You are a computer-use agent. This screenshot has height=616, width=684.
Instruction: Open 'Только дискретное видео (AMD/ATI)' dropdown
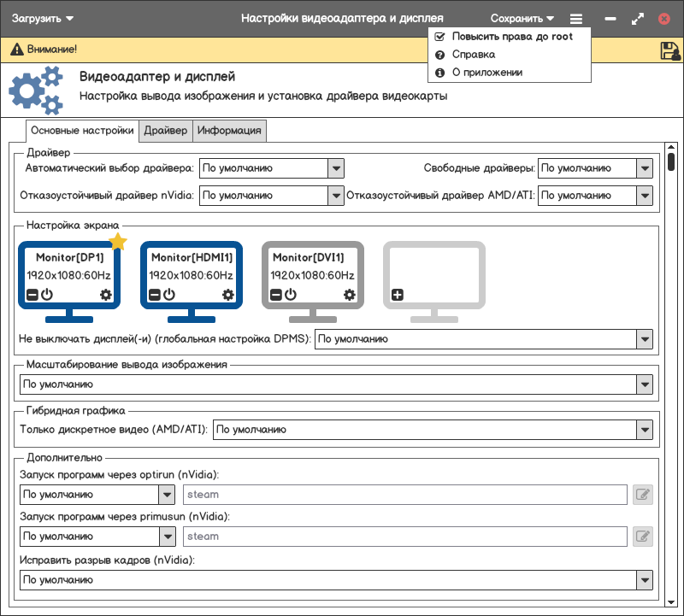[x=645, y=430]
